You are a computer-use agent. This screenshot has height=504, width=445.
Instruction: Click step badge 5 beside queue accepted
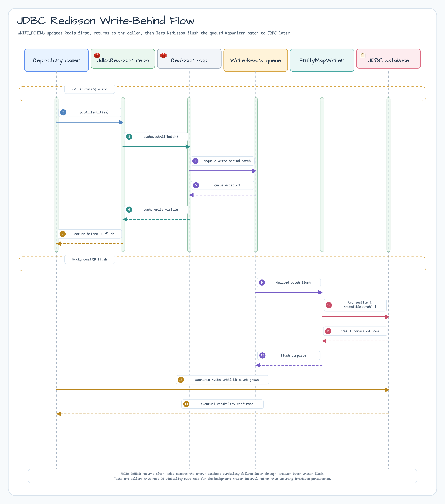(196, 185)
